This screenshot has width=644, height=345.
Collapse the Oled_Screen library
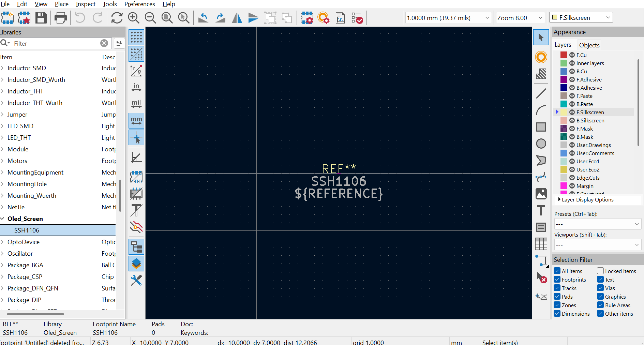coord(2,219)
